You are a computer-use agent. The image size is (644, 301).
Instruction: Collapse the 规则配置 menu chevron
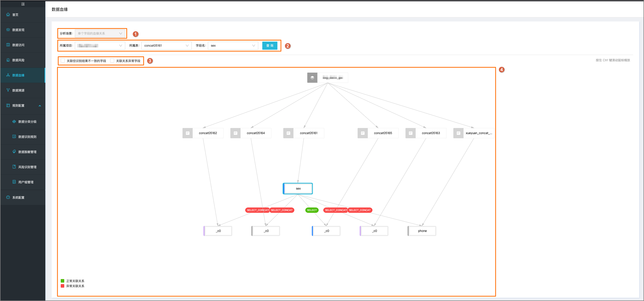(40, 106)
